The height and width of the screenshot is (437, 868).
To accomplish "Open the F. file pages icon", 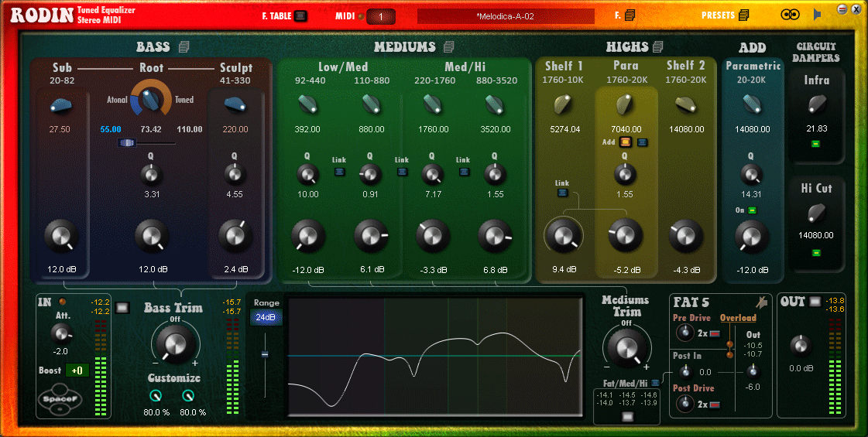I will 630,16.
